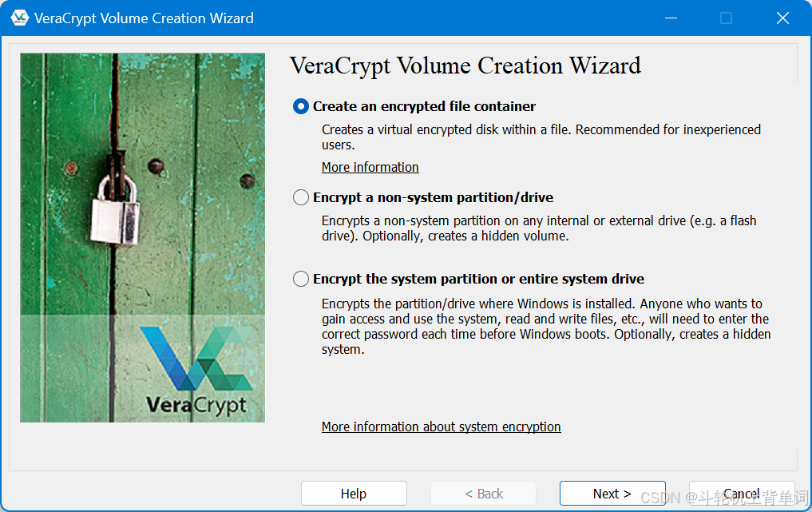812x512 pixels.
Task: Select 'Encrypt the system partition or entire system drive'
Action: pos(300,279)
